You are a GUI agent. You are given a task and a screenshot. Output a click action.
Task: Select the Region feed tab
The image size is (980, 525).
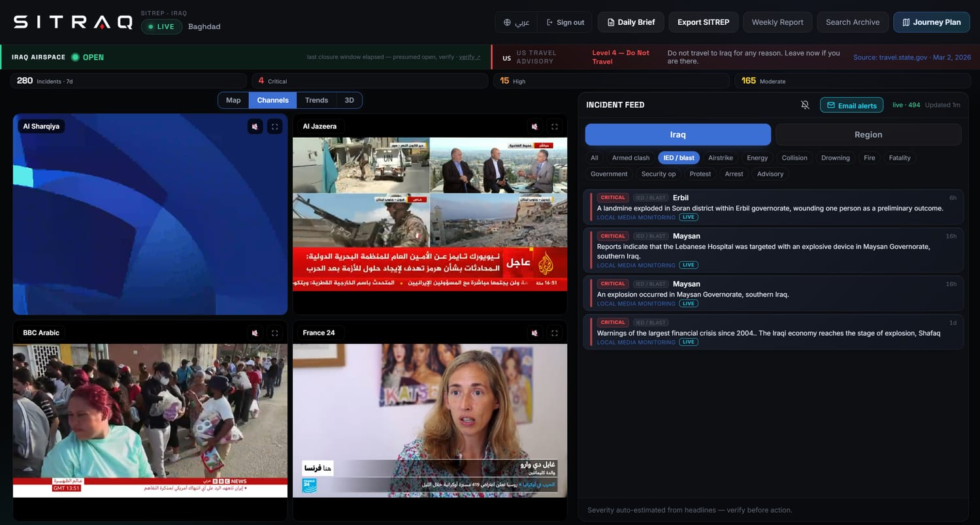click(x=868, y=135)
